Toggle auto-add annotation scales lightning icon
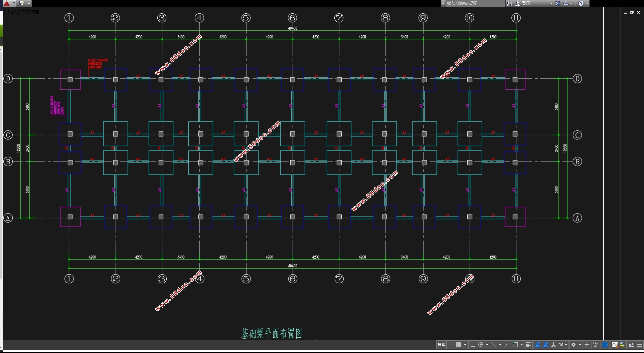Viewport: 644px width, 353px height. tap(545, 345)
